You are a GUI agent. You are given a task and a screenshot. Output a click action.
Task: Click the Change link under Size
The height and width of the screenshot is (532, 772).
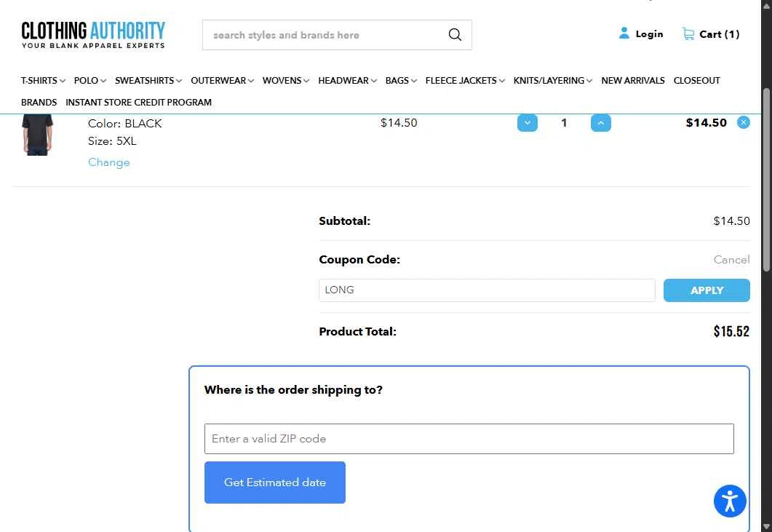coord(109,162)
